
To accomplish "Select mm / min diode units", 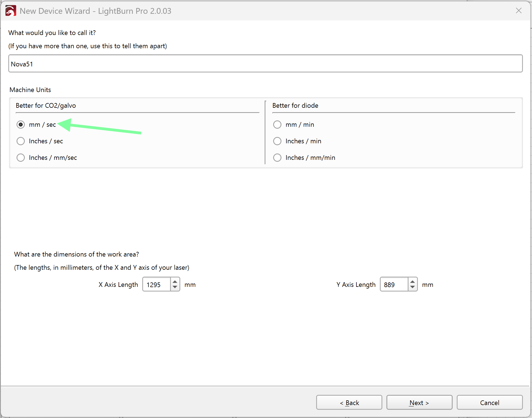I will click(x=277, y=125).
